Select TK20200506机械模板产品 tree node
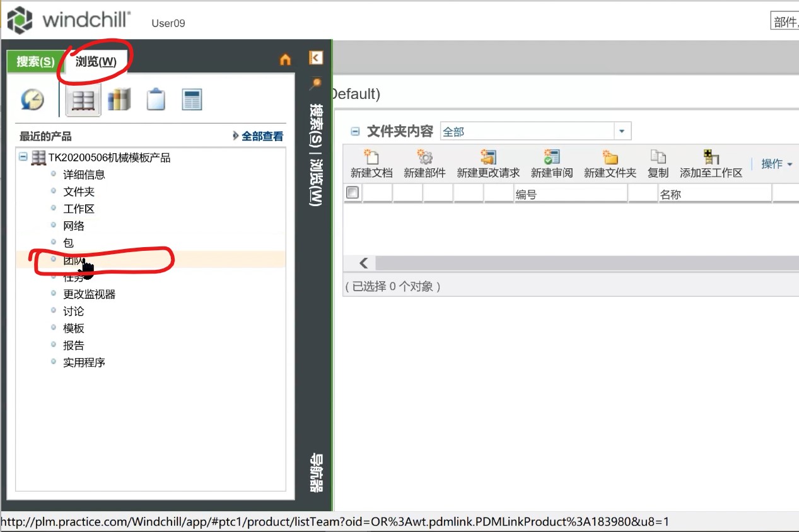 (110, 158)
